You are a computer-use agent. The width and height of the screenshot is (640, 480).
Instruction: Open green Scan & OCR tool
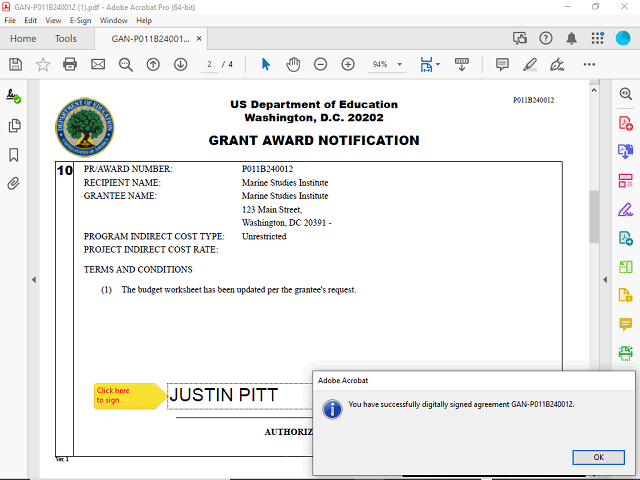pos(626,353)
